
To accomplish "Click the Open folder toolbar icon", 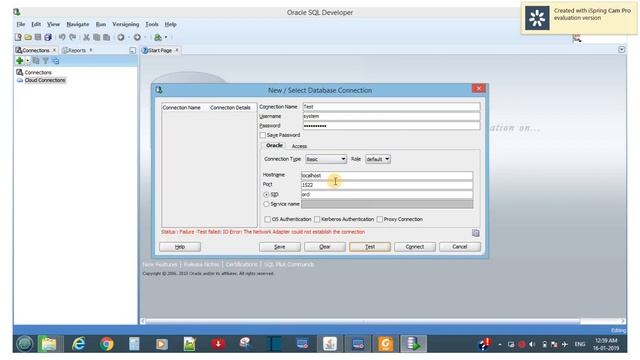I will click(x=28, y=37).
